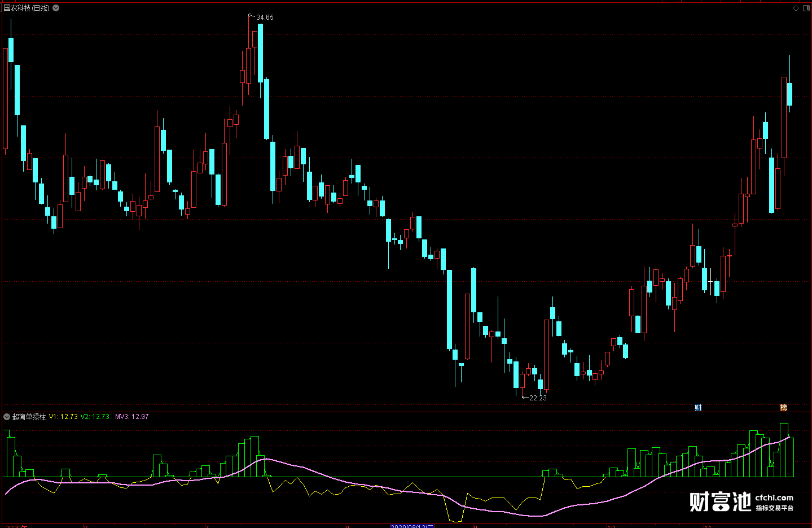
Task: Click the highlighted 2020/08/12 date marker
Action: (x=412, y=526)
